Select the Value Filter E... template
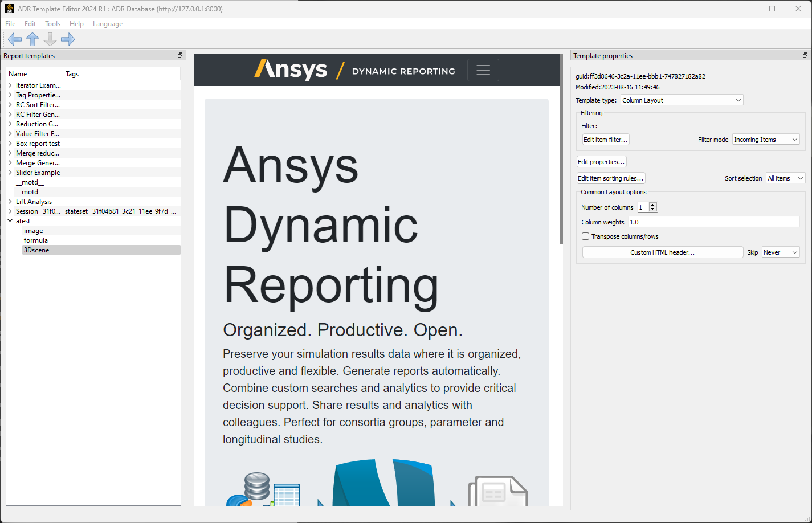Image resolution: width=812 pixels, height=523 pixels. [x=38, y=134]
